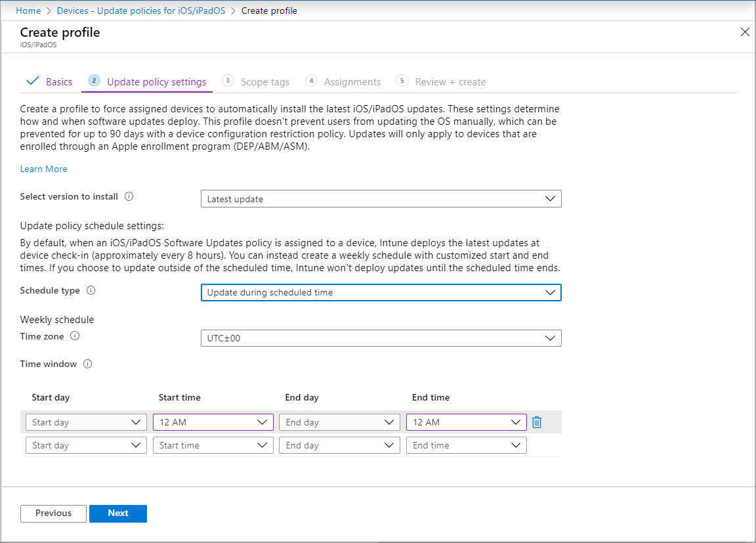The image size is (756, 543).
Task: Expand the UTC±00 time zone dropdown
Action: point(381,338)
